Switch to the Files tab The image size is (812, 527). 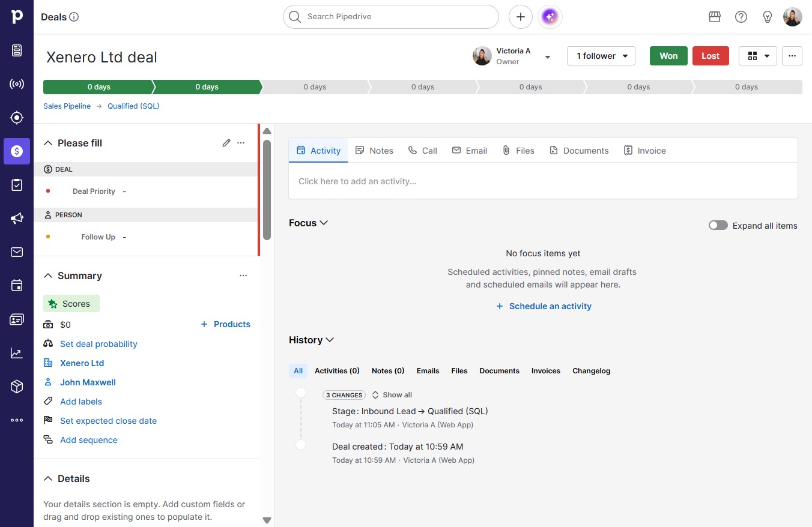point(518,151)
